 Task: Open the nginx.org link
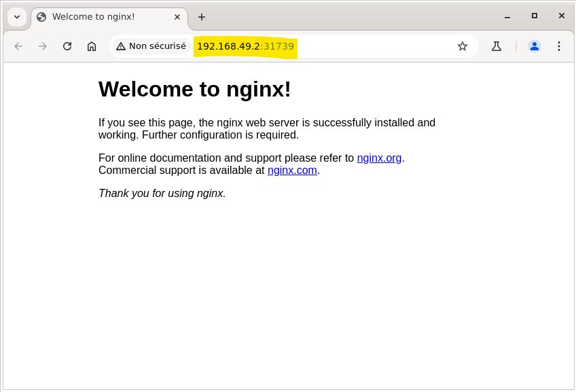pyautogui.click(x=379, y=158)
